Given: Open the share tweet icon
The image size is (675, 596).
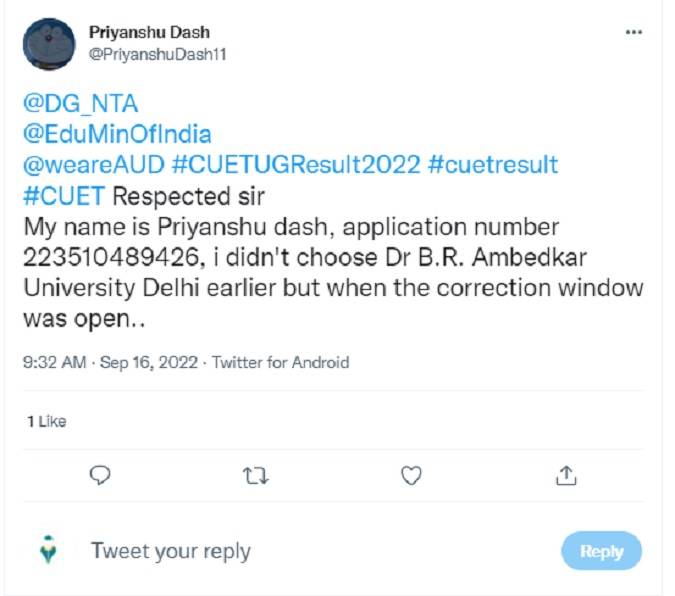Looking at the screenshot, I should point(566,476).
